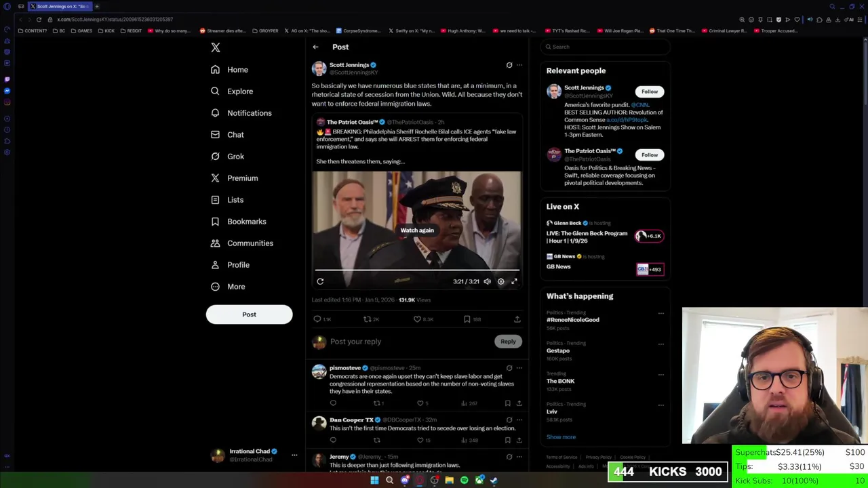Open the REDDIT bookmark folder
Image resolution: width=868 pixels, height=488 pixels.
click(x=130, y=30)
